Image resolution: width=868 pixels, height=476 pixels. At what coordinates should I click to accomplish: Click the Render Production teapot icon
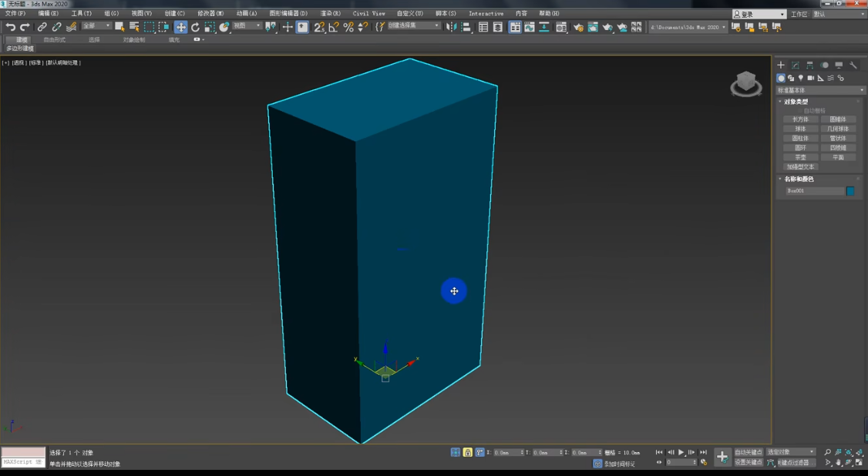(x=607, y=26)
